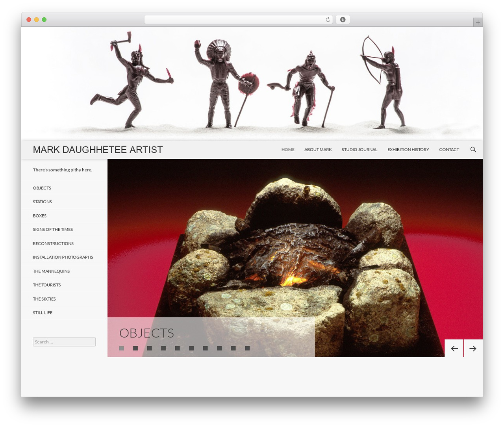Select the fifth slider pagination dot

tap(178, 348)
